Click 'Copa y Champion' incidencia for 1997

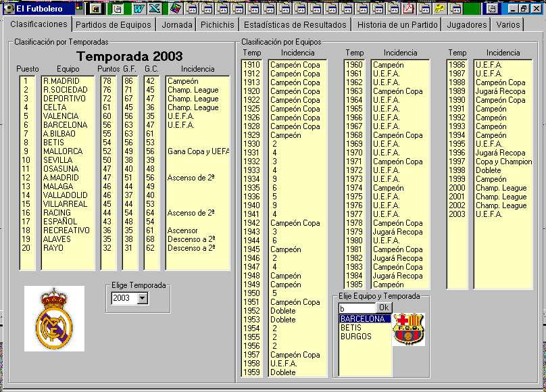[x=503, y=162]
